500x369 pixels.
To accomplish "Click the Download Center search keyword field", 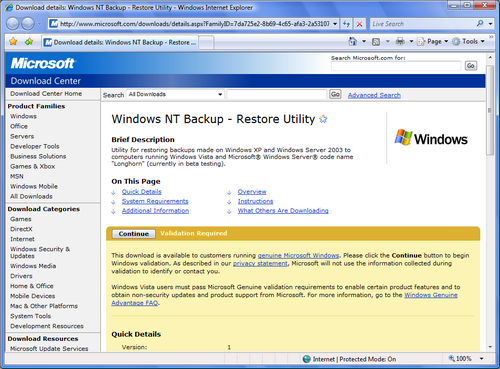I will click(x=277, y=94).
